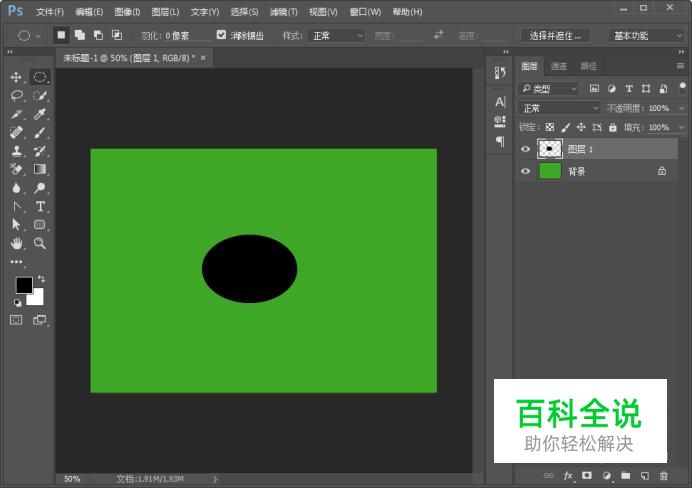The height and width of the screenshot is (488, 692).
Task: Open the 类型 layer filter dropdown
Action: point(549,89)
